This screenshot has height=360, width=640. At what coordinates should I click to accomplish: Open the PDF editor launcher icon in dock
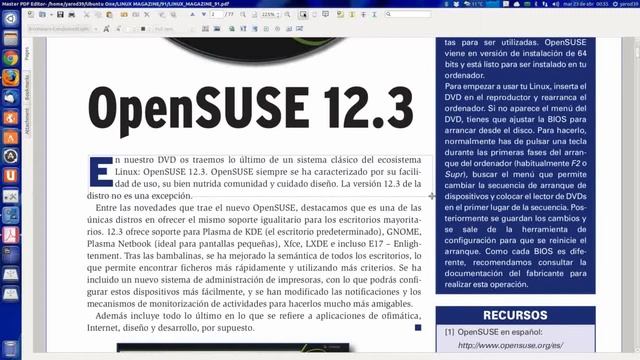pyautogui.click(x=11, y=235)
